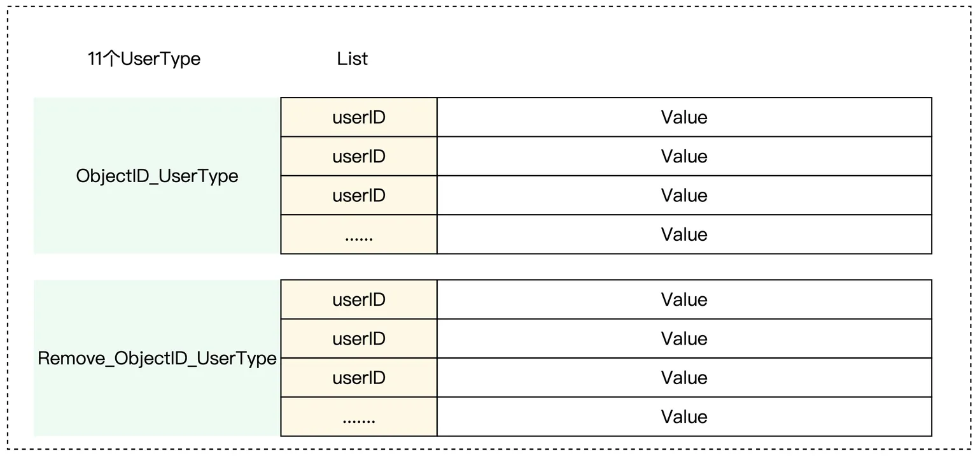Click the ellipsis cell in Remove_ObjectID_UserType list

[x=359, y=417]
